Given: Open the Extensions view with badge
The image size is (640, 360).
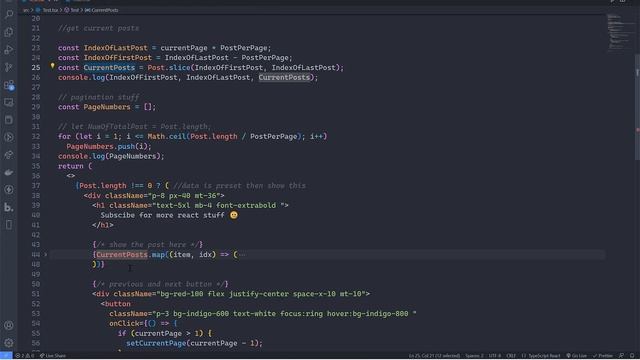Looking at the screenshot, I should 9,85.
